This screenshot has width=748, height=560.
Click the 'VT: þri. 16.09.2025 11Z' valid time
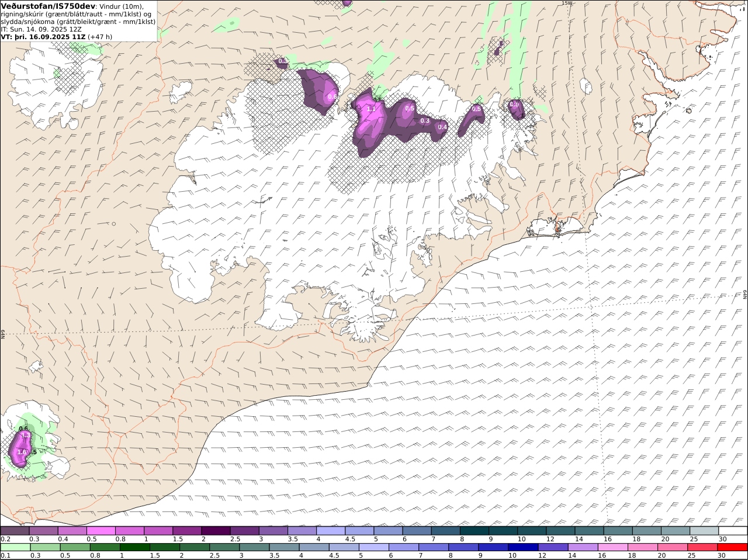pyautogui.click(x=44, y=37)
